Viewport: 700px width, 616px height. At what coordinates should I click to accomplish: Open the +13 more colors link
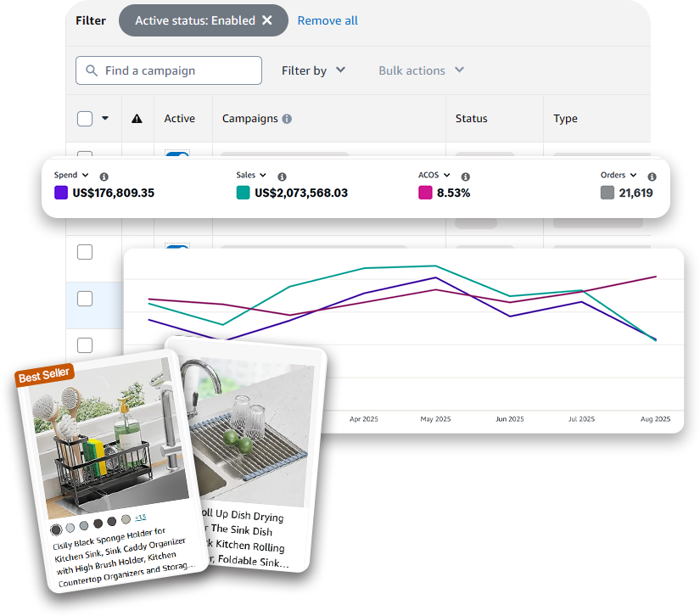pyautogui.click(x=140, y=517)
